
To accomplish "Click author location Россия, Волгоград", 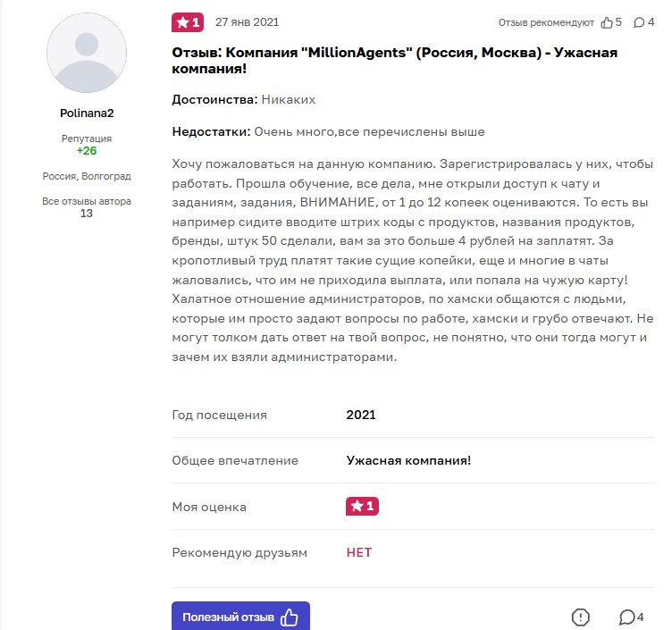I will tap(87, 176).
